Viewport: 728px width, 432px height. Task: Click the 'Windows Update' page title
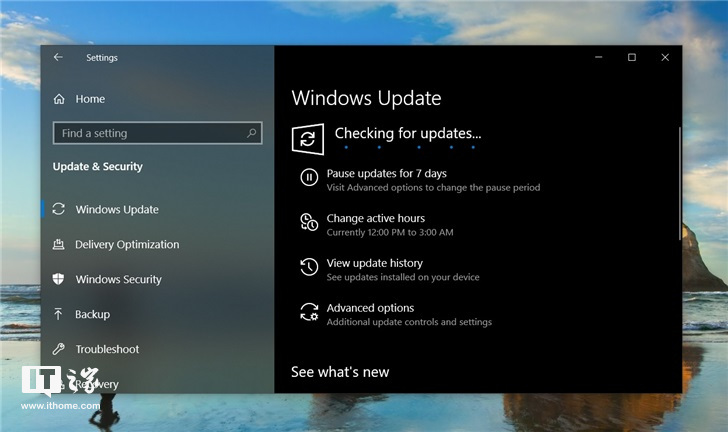[366, 98]
